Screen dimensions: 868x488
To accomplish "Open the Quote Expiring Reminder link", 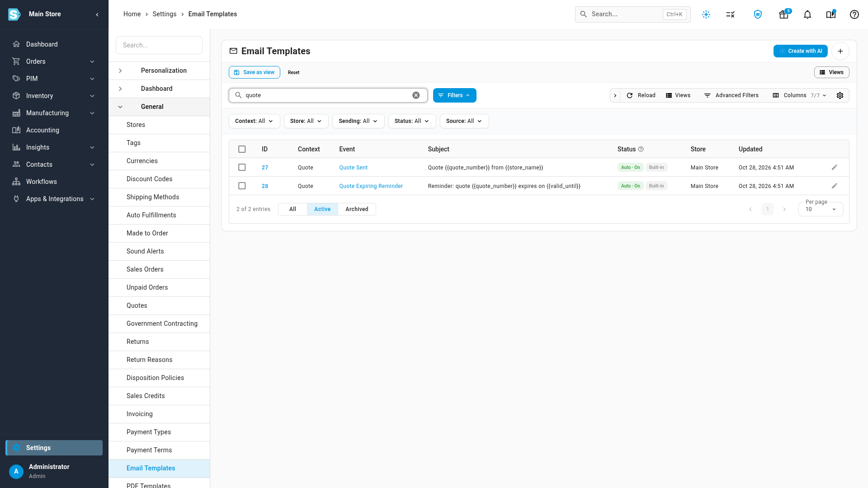I will pos(371,186).
